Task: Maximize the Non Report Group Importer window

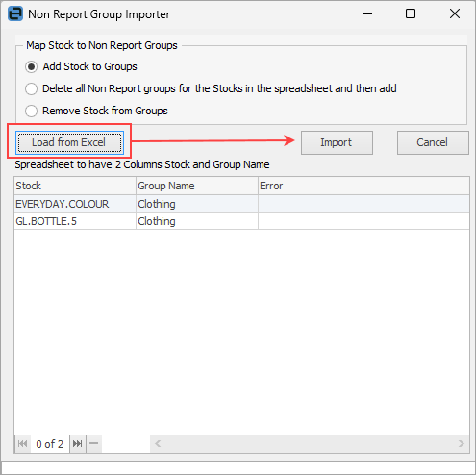Action: 411,13
